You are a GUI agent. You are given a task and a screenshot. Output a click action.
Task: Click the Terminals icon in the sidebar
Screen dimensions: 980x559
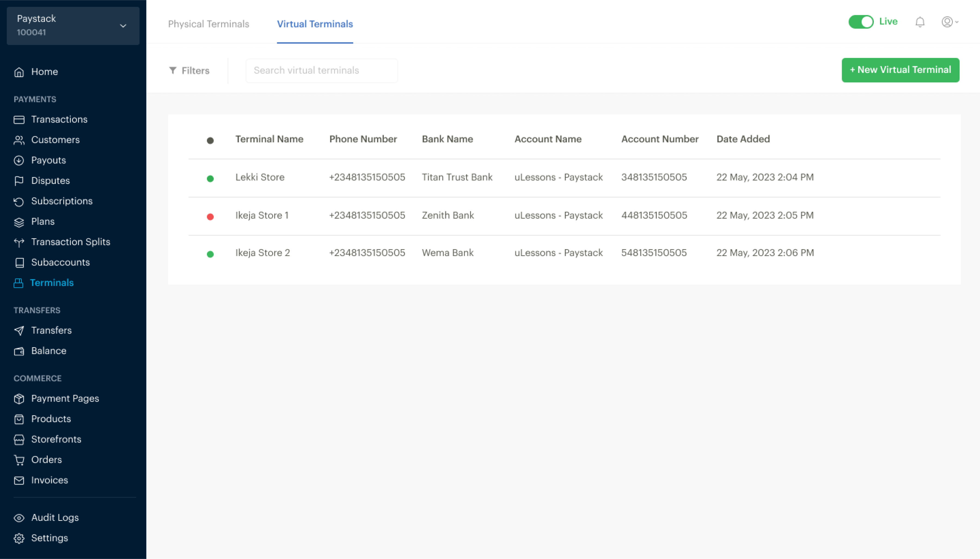tap(19, 283)
